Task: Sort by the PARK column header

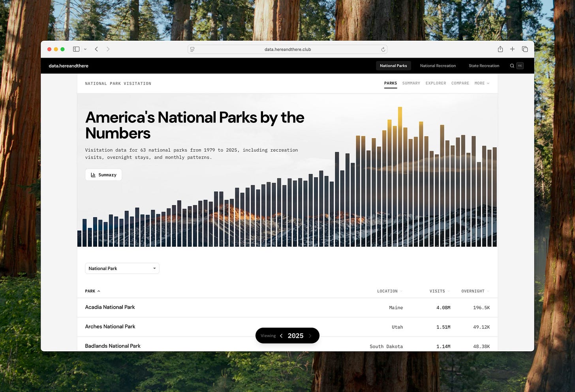Action: [x=92, y=291]
